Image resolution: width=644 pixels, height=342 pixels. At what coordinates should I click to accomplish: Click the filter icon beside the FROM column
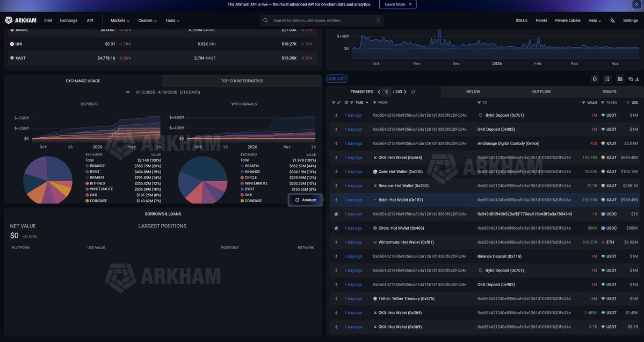click(x=374, y=102)
